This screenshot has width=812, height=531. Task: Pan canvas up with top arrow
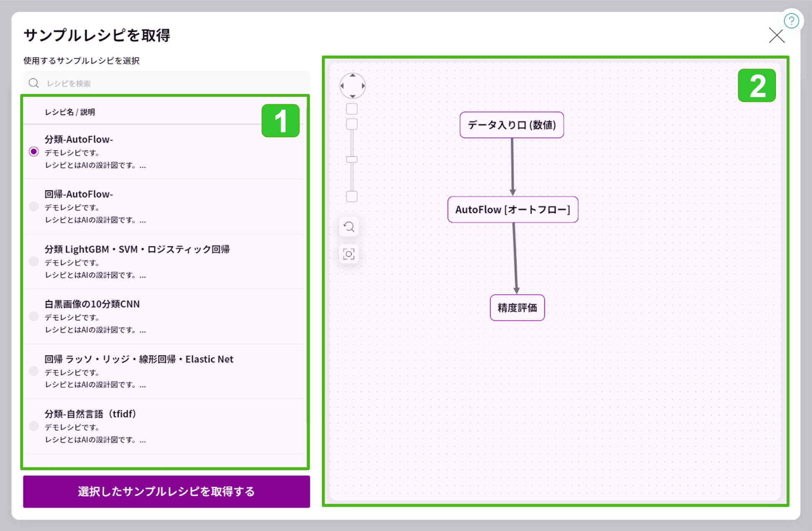(x=352, y=76)
